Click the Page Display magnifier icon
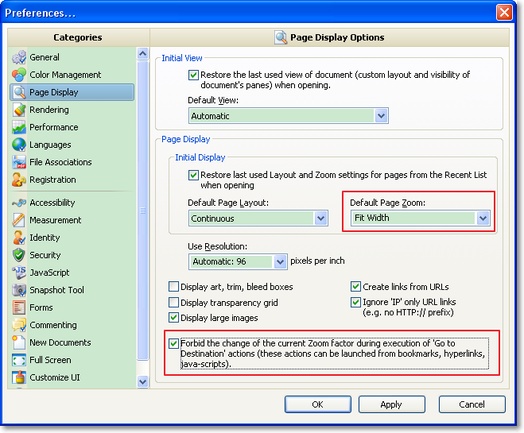 pyautogui.click(x=19, y=92)
